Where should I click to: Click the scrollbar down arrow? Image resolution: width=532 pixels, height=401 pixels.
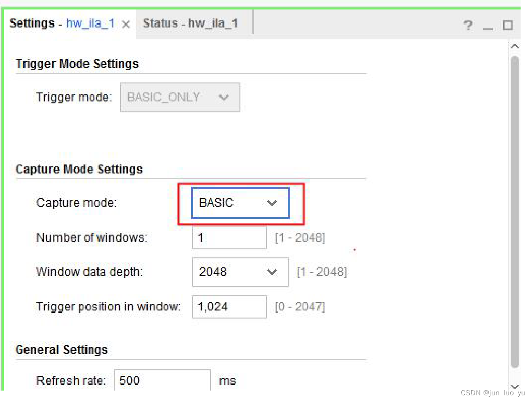click(x=514, y=386)
